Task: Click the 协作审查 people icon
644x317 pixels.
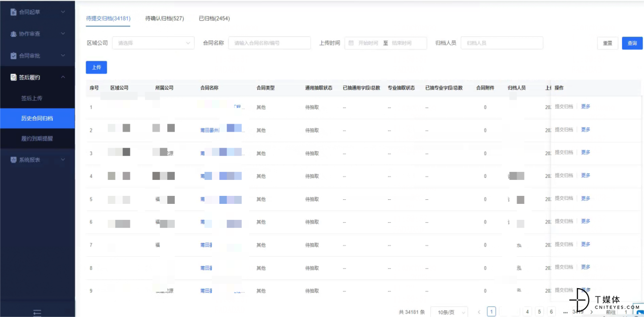Action: click(13, 34)
